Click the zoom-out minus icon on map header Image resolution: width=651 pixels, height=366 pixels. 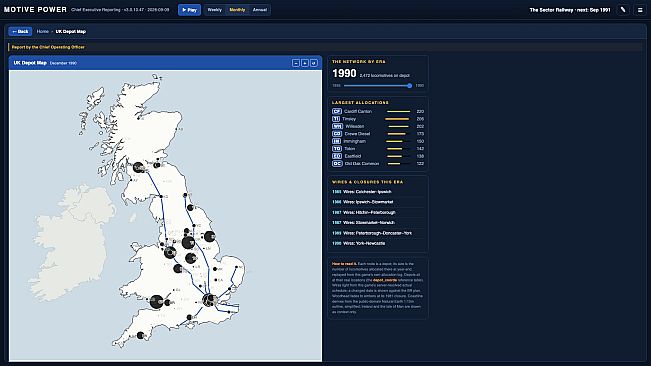(x=296, y=63)
